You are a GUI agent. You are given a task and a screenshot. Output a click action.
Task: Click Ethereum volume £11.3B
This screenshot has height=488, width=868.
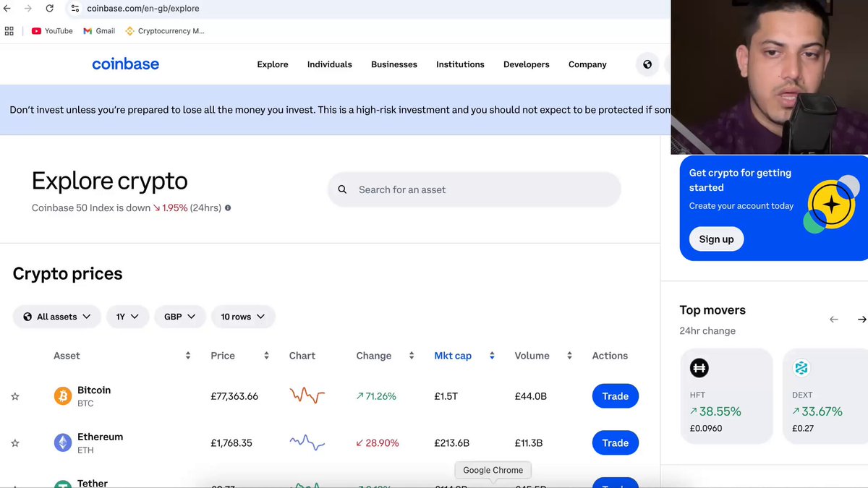tap(529, 442)
